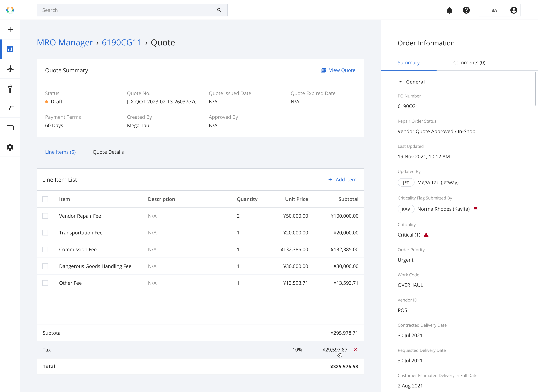The height and width of the screenshot is (392, 538).
Task: Click the Vendor Repair Fee item name
Action: coord(80,216)
